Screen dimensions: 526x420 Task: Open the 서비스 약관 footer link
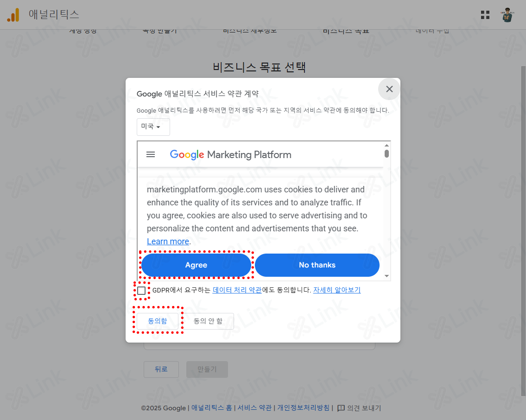pyautogui.click(x=254, y=408)
